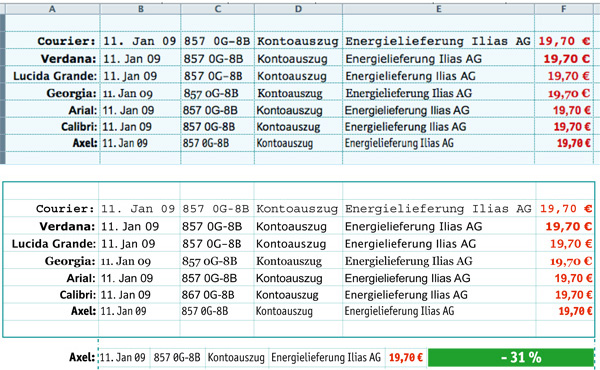
Task: Select column D header
Action: coord(298,9)
